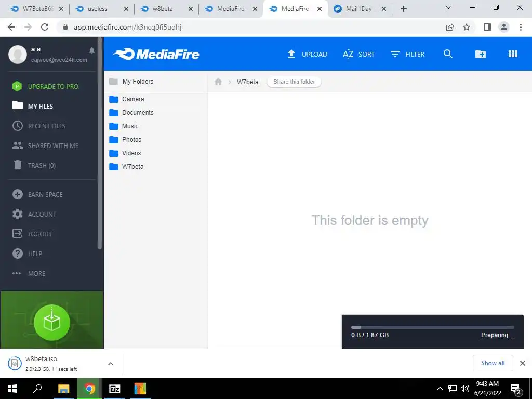Open the Help question mark
The width and height of the screenshot is (532, 399).
17,254
